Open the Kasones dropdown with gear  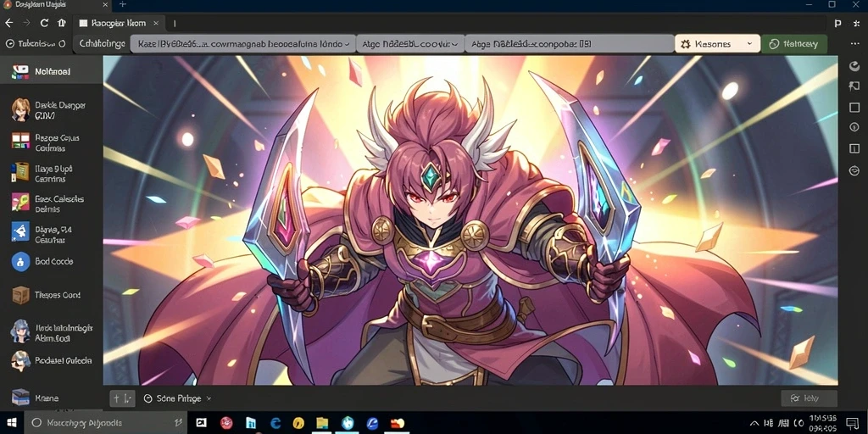717,44
